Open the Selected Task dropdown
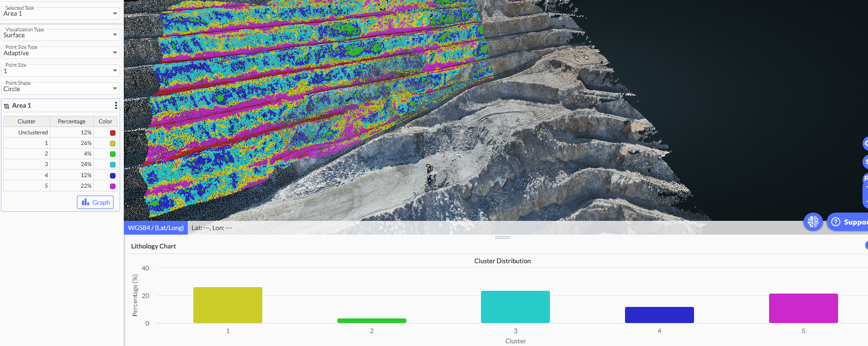The width and height of the screenshot is (868, 346). [x=60, y=13]
